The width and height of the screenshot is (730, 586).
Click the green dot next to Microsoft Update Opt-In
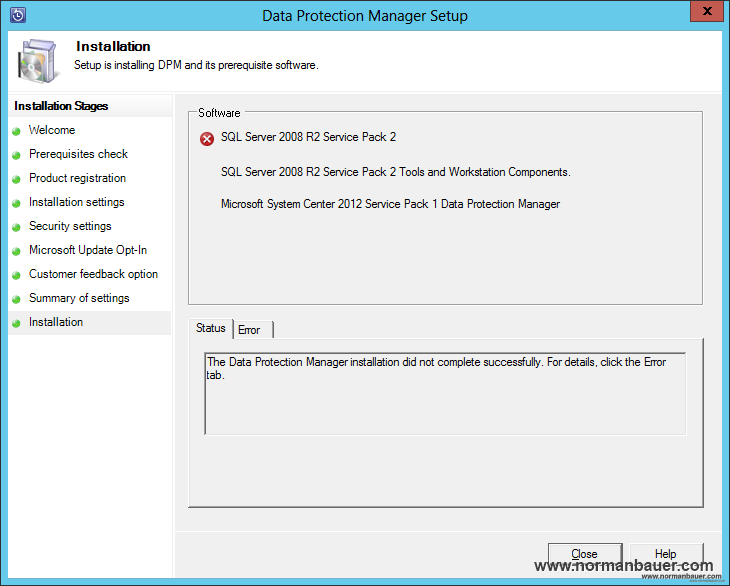point(16,251)
